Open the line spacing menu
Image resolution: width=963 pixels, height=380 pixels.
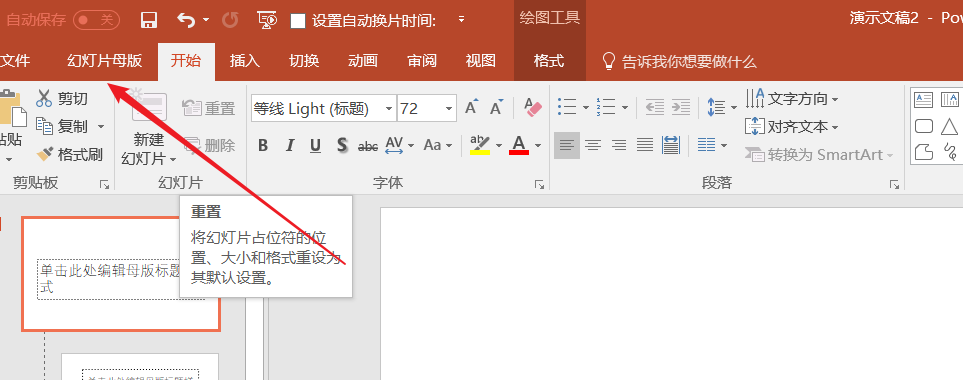click(722, 107)
